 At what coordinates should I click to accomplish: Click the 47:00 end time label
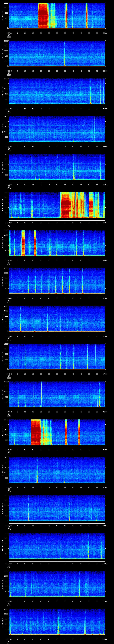(x=105, y=374)
